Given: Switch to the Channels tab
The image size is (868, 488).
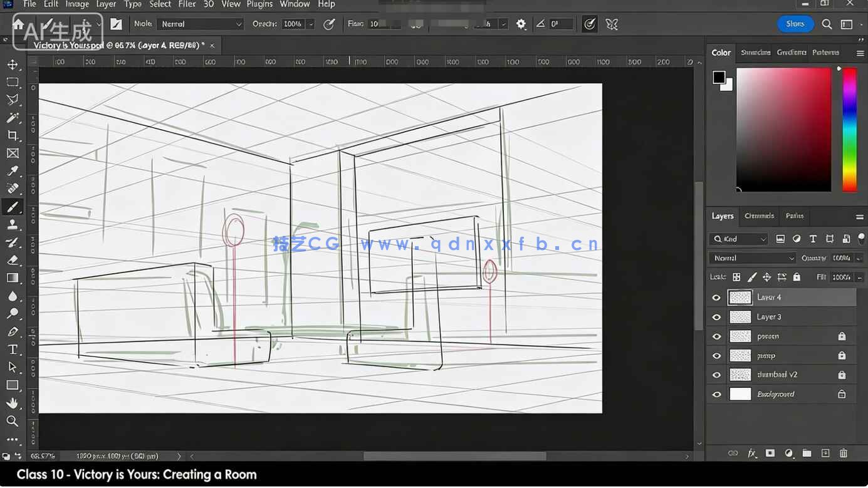Looking at the screenshot, I should [x=759, y=216].
